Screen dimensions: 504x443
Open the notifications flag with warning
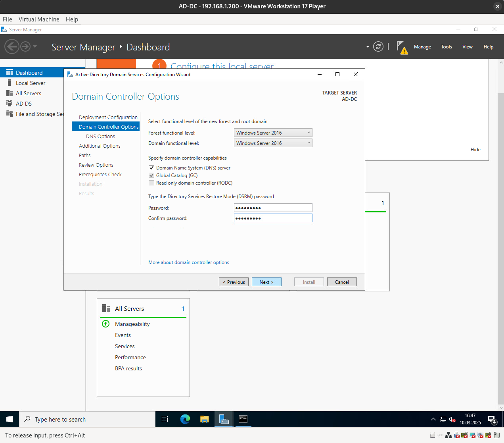pos(402,47)
